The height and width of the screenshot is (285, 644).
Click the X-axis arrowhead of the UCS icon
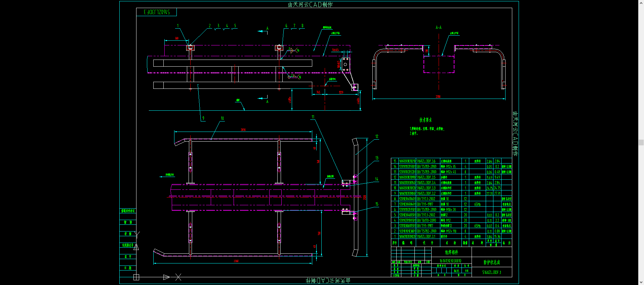166,277
